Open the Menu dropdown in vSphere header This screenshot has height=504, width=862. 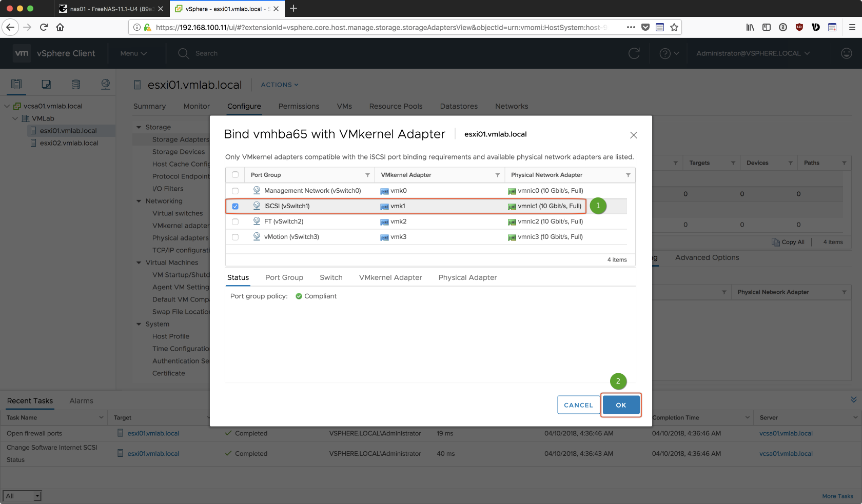(133, 53)
